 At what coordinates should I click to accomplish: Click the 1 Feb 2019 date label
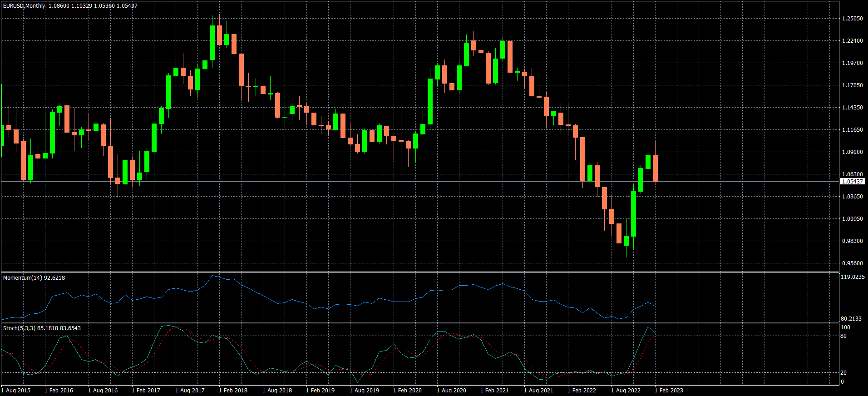pos(321,391)
